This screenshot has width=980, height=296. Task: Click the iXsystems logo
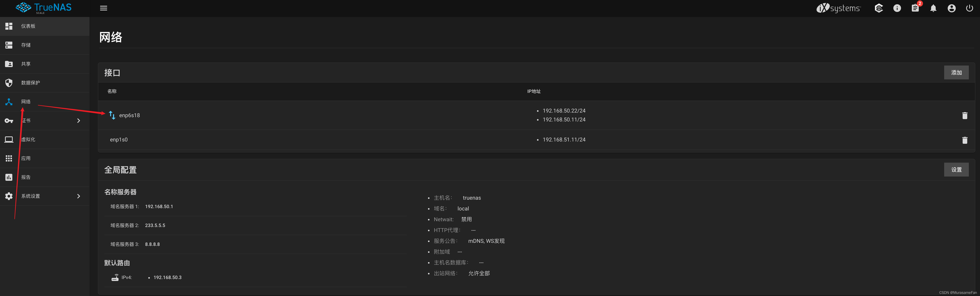click(x=838, y=8)
